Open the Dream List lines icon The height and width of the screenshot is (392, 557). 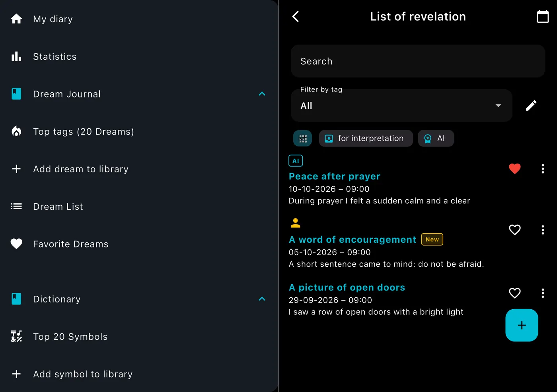[x=16, y=206]
